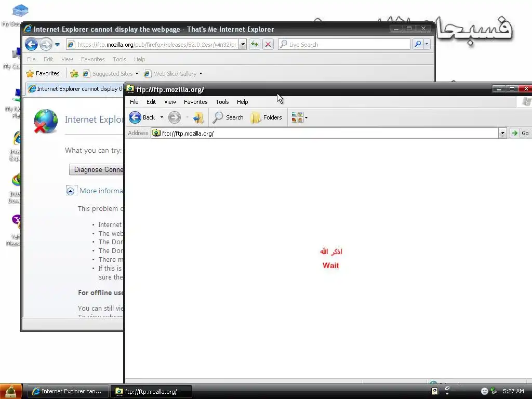Click the Go button in the FTP window

pos(521,134)
